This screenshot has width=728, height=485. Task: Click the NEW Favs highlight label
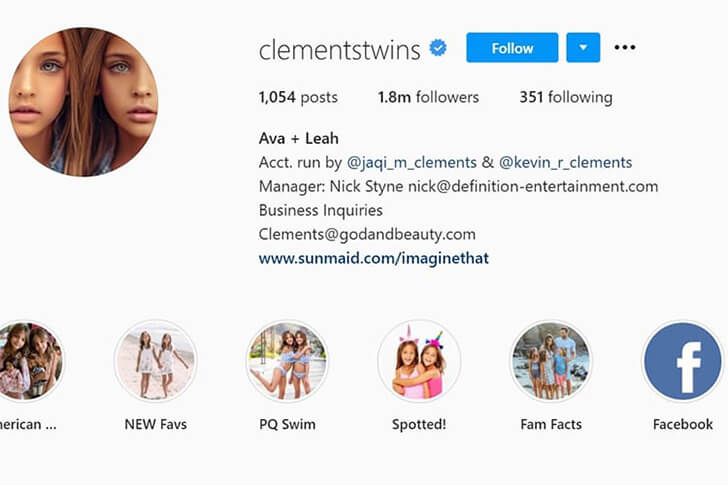[156, 424]
